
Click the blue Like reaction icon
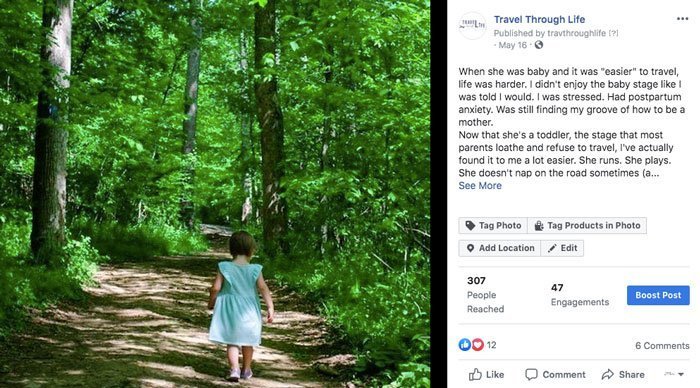[x=465, y=345]
